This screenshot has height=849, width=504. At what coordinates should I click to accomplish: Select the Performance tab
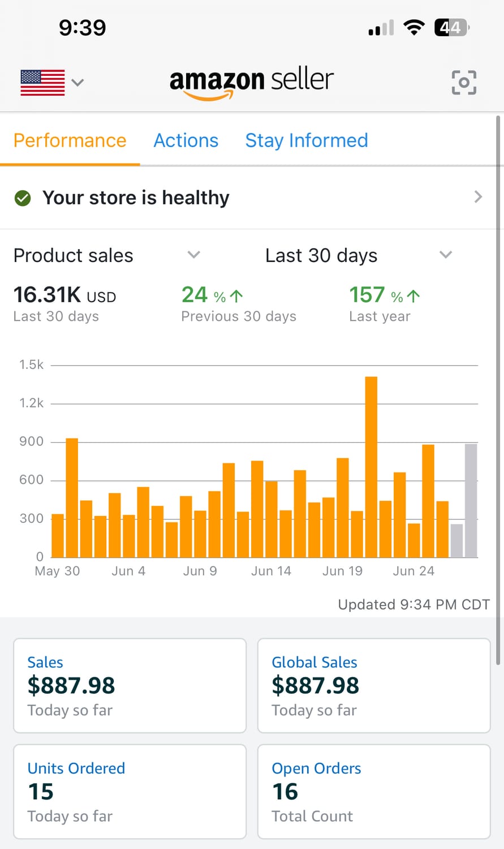(70, 140)
